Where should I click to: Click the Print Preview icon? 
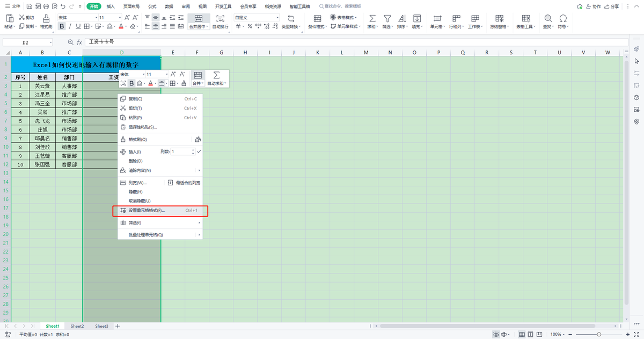click(x=54, y=6)
